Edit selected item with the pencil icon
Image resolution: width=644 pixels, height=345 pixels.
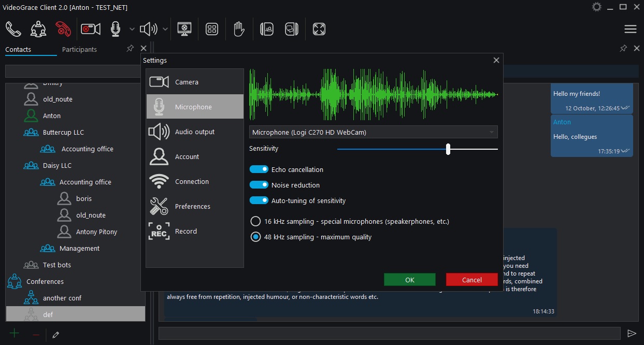tap(56, 335)
